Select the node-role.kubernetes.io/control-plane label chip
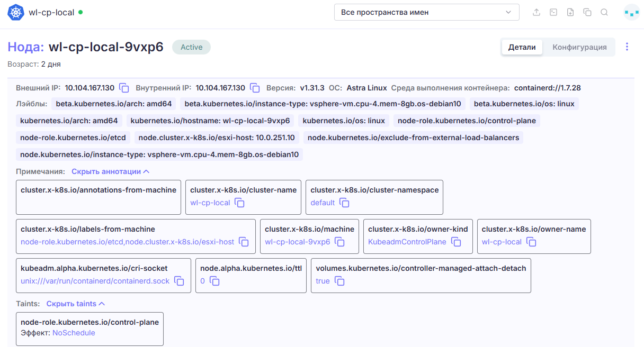The height and width of the screenshot is (347, 644). point(467,121)
